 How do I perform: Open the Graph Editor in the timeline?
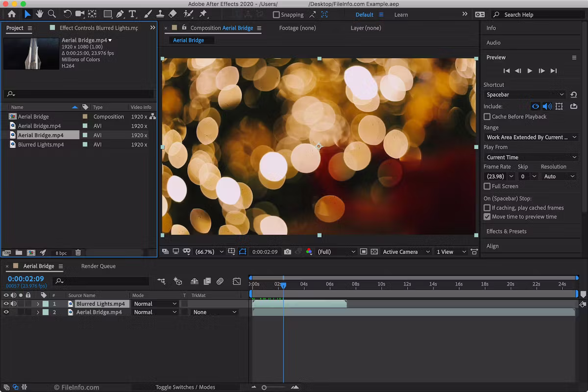point(237,281)
